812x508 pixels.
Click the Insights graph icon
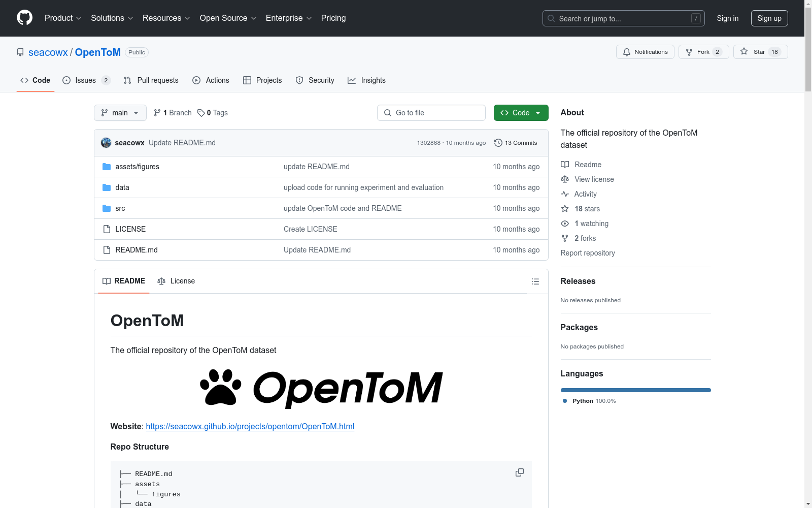point(352,80)
